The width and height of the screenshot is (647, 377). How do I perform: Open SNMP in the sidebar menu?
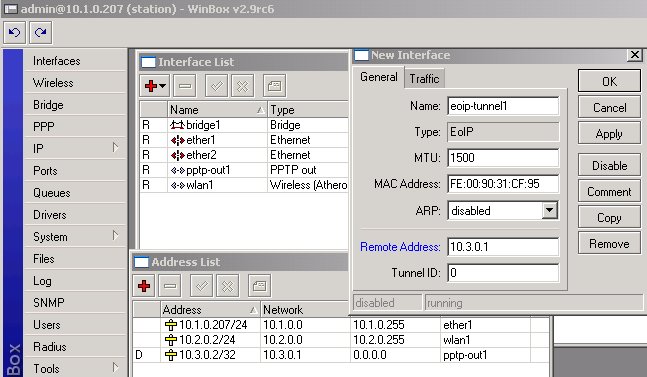[75, 303]
